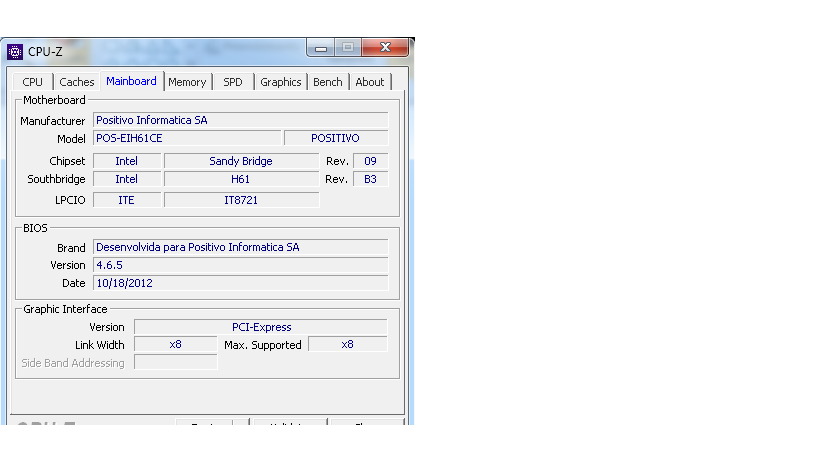The width and height of the screenshot is (816, 460).
Task: Click the model value POS-EIH61CE
Action: tap(187, 138)
